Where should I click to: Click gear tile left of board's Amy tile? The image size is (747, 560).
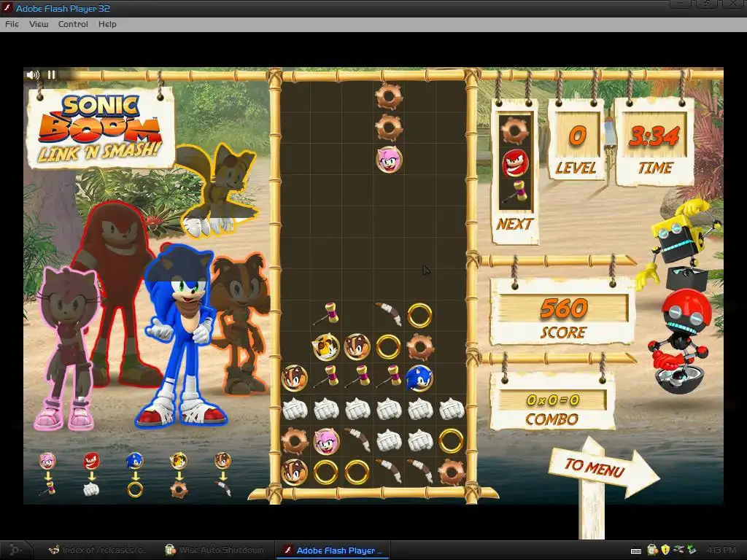click(295, 441)
